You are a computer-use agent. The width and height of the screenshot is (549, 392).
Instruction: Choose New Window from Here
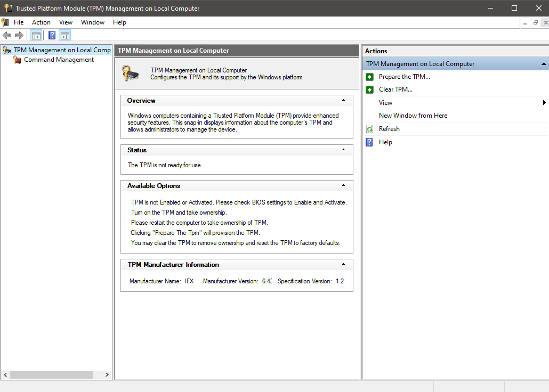(413, 116)
